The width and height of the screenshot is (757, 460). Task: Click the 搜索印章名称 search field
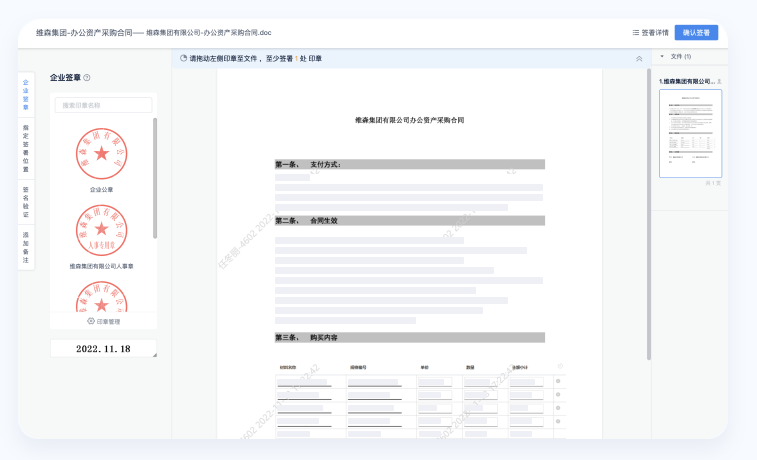point(104,105)
